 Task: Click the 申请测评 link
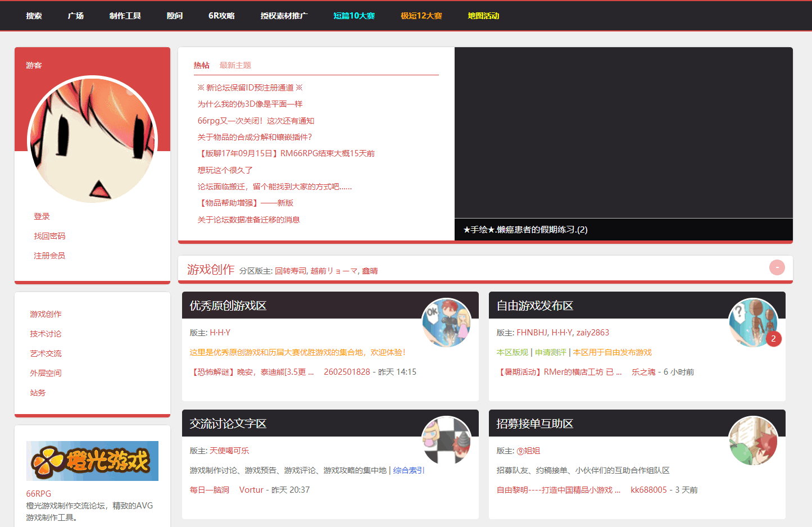click(551, 352)
